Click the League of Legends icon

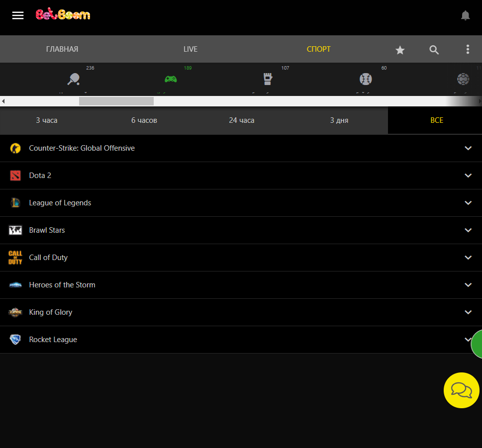15,203
